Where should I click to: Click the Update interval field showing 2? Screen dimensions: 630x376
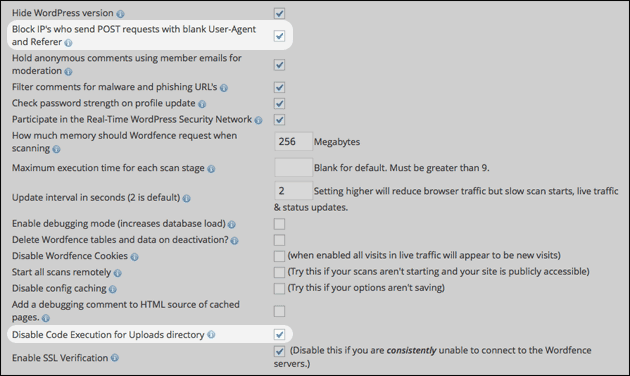(x=293, y=190)
